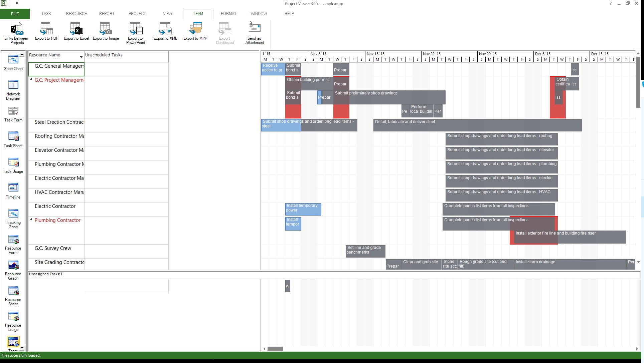The width and height of the screenshot is (644, 363).
Task: Open the FILE menu
Action: (15, 14)
